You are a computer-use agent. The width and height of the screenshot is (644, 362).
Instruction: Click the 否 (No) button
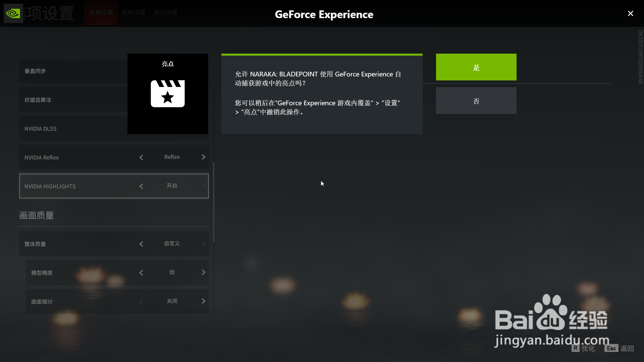476,101
